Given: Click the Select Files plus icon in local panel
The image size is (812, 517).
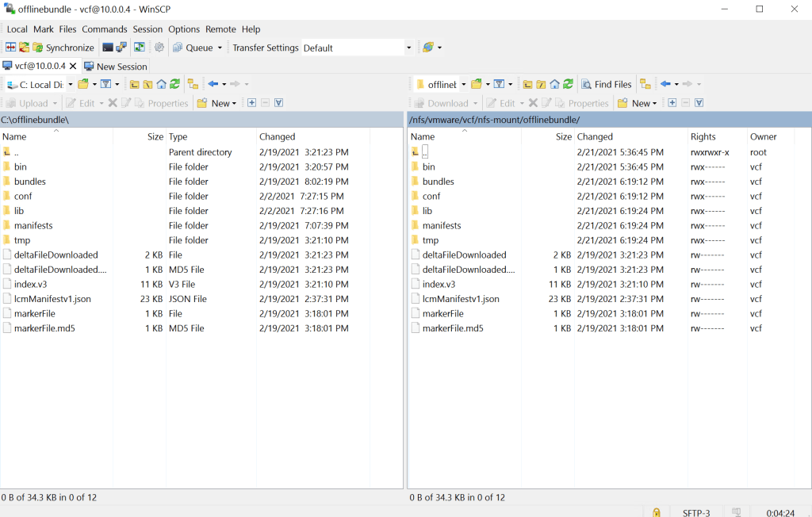Looking at the screenshot, I should (x=251, y=103).
